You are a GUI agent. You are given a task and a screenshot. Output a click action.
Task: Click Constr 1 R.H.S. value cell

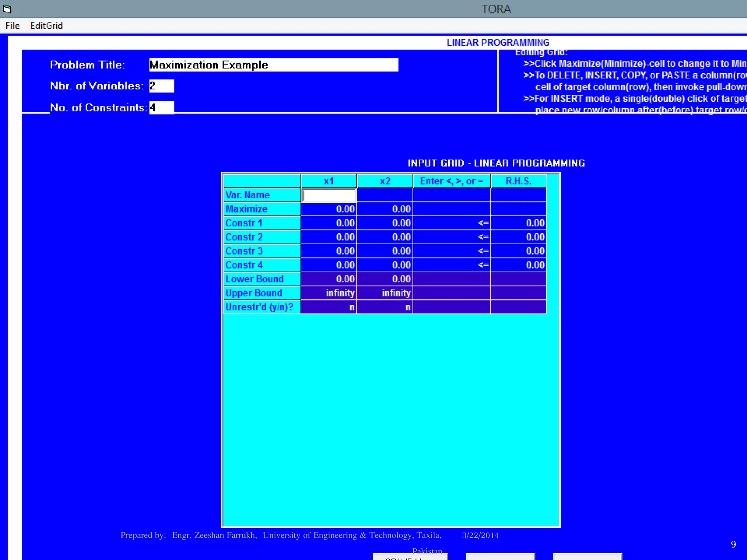(518, 223)
